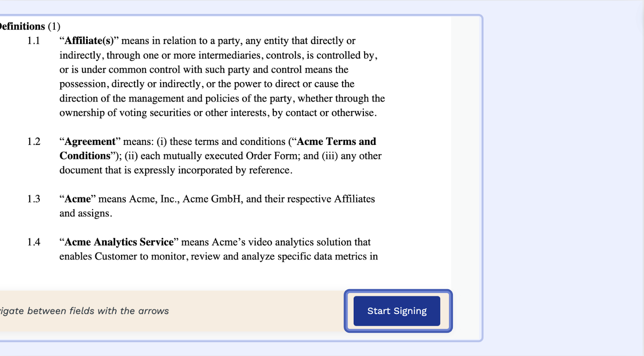This screenshot has height=356, width=644.
Task: Click clause number 1.3
Action: (x=34, y=199)
